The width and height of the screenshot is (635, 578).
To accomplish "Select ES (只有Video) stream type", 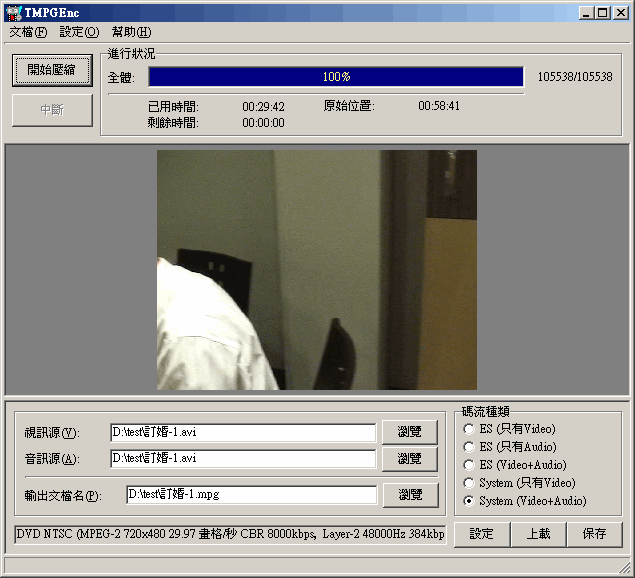I will point(510,429).
